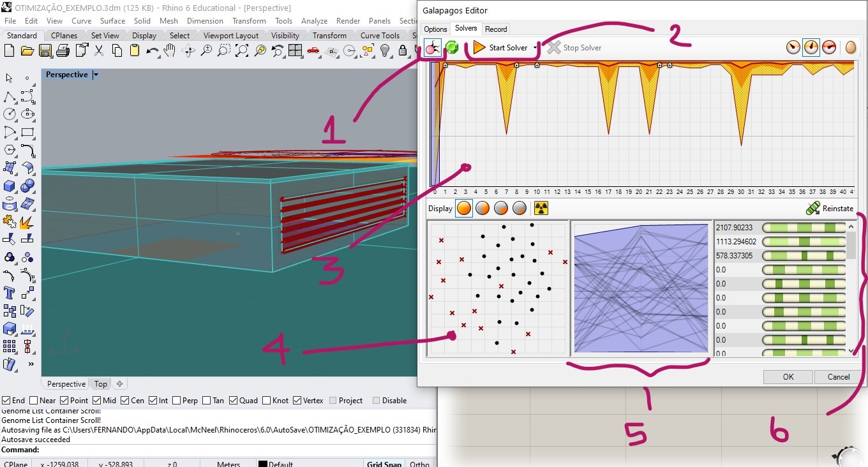Image resolution: width=868 pixels, height=467 pixels.
Task: Toggle the End osnap checkbox
Action: (x=6, y=401)
